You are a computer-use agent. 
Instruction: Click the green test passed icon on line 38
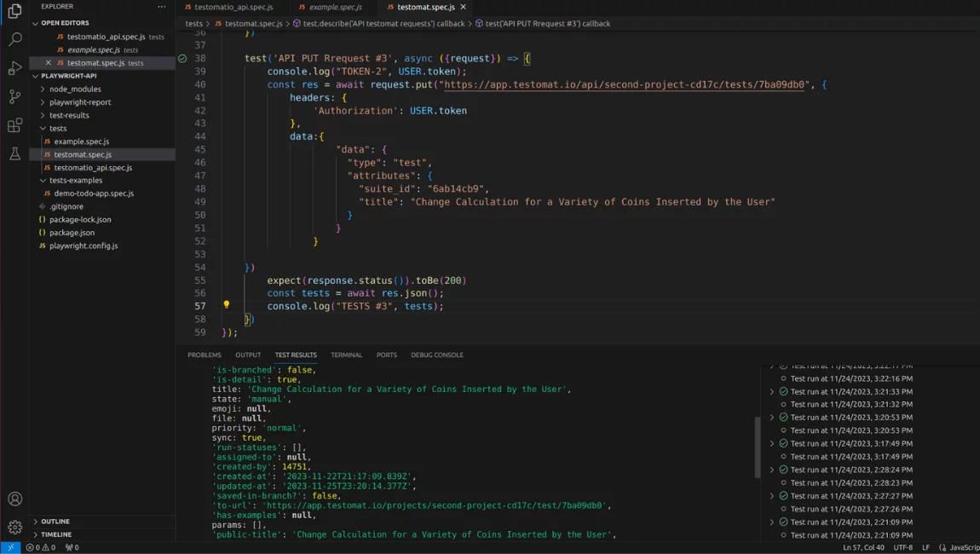(182, 59)
